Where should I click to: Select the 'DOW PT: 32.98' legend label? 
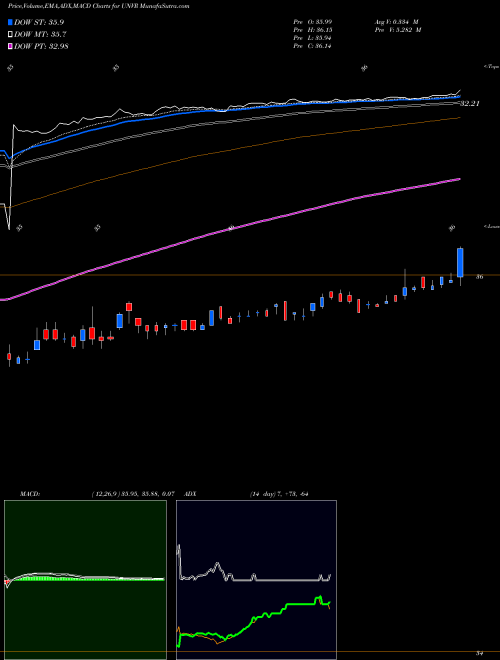pos(41,46)
